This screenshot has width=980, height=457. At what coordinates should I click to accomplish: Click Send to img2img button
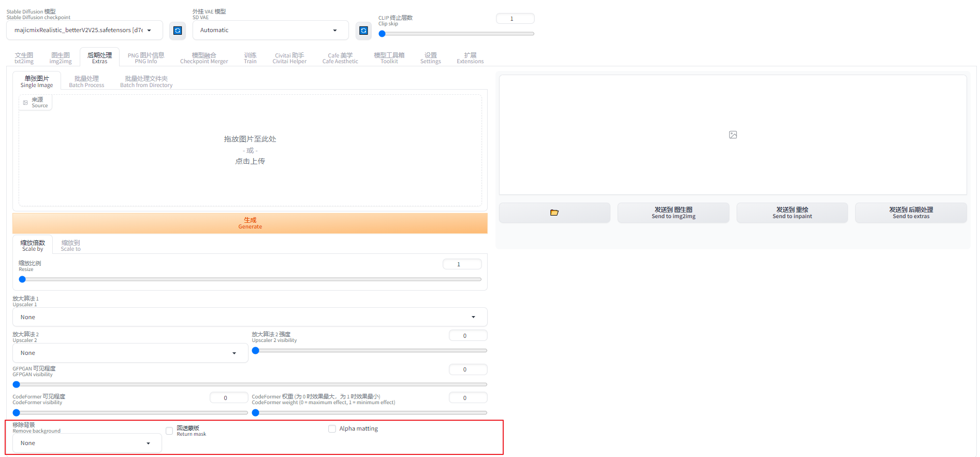tap(674, 212)
